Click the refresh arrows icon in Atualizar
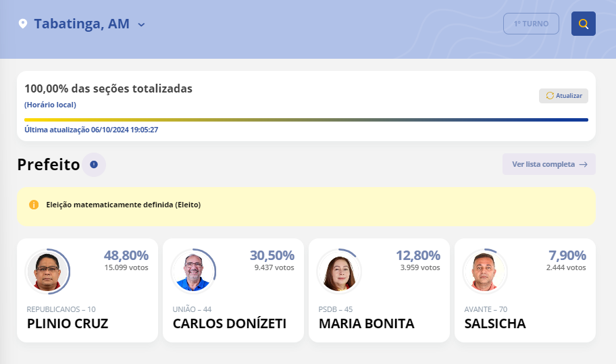 pos(550,96)
